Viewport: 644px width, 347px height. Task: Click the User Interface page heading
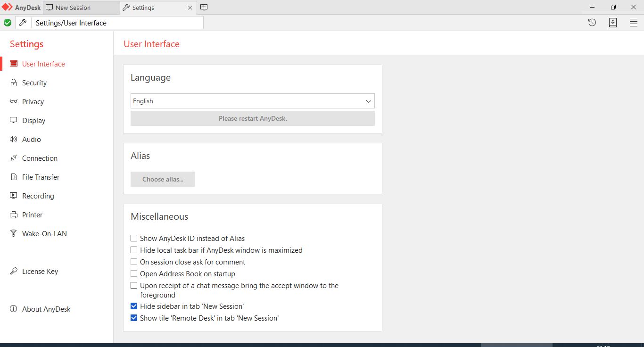[151, 44]
